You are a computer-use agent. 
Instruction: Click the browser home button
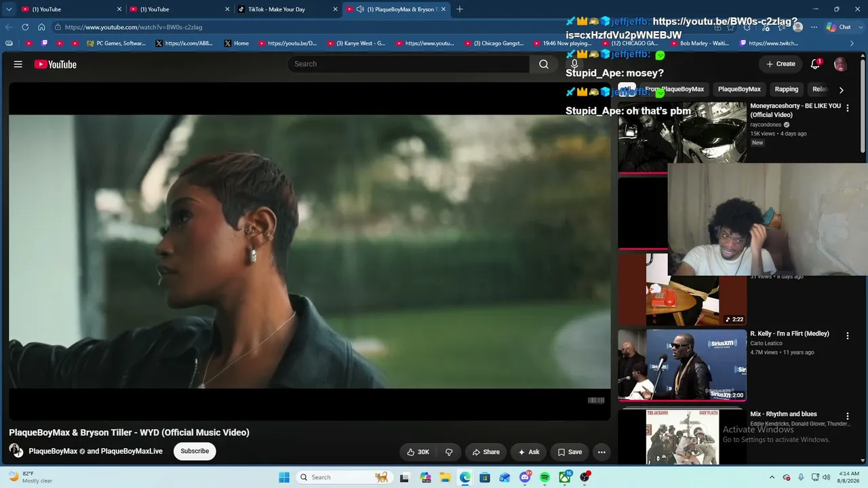(41, 27)
